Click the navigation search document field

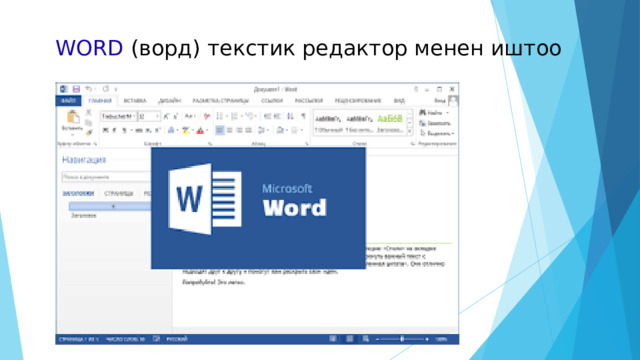[x=107, y=177]
